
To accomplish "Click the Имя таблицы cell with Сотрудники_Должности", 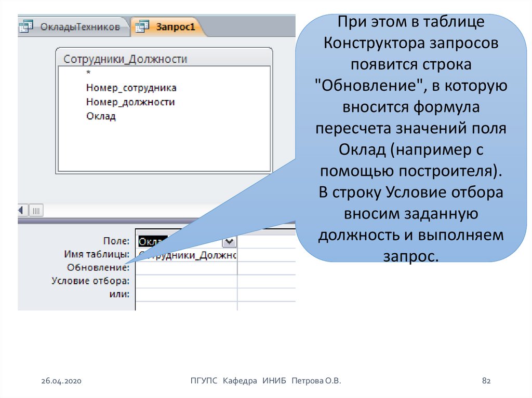I will point(185,255).
